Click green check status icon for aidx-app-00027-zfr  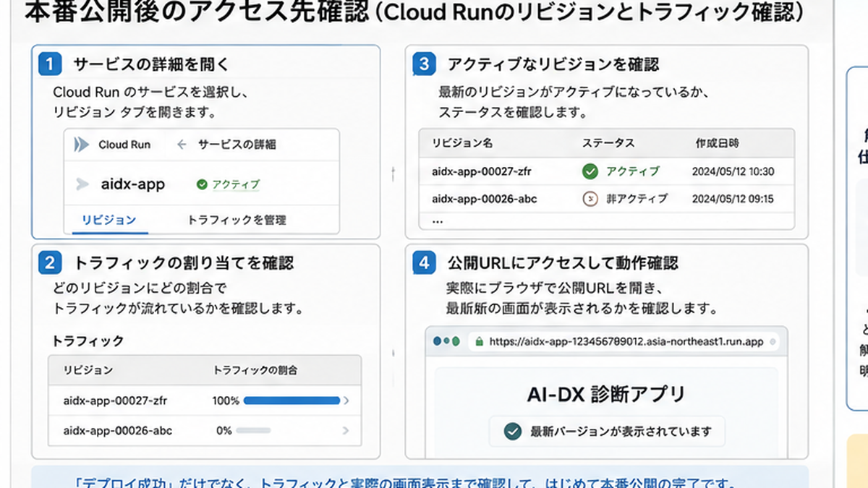click(x=590, y=171)
